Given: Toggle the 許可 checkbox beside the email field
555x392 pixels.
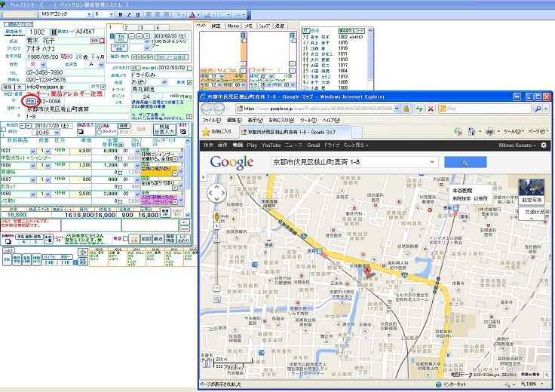Looking at the screenshot, I should [103, 87].
